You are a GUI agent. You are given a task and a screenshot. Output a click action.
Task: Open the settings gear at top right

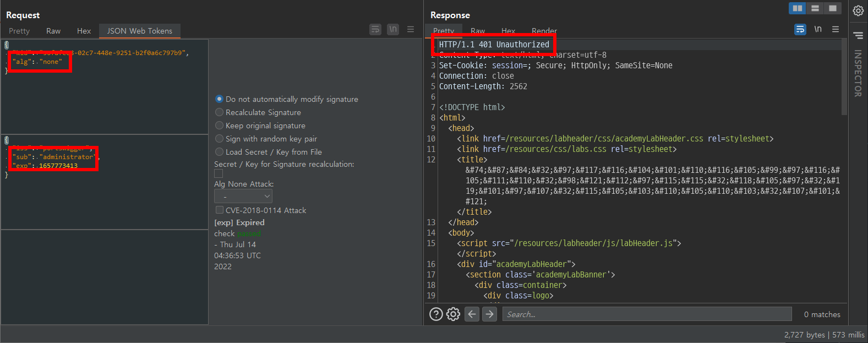(x=858, y=10)
